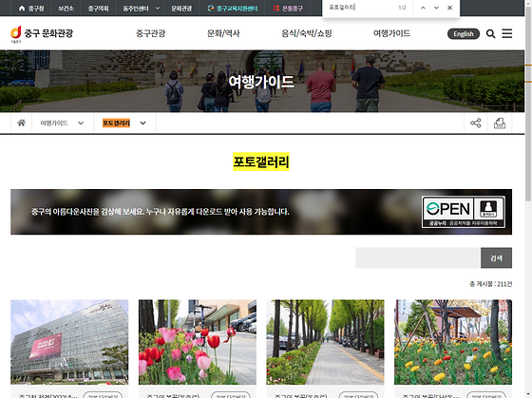This screenshot has width=532, height=398.
Task: Click the breadcrumb home icon
Action: click(x=21, y=123)
